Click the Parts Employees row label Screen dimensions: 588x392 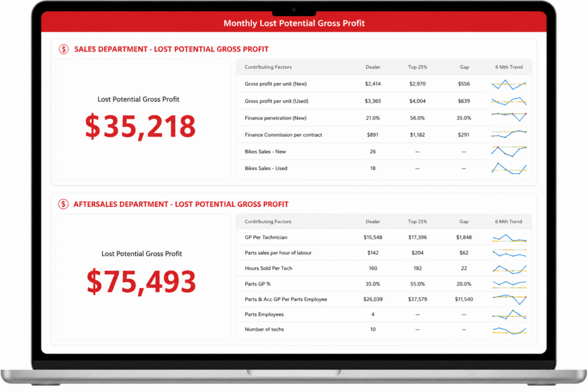(x=264, y=314)
